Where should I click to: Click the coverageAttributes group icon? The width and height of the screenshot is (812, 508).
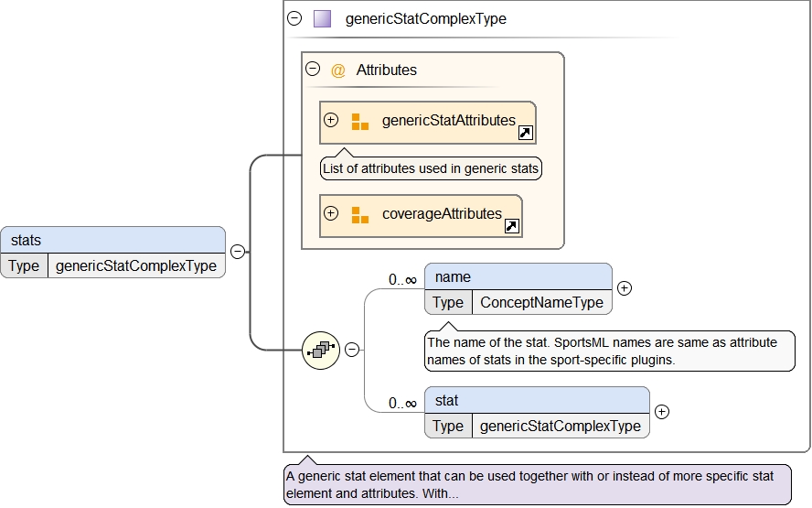tap(360, 214)
